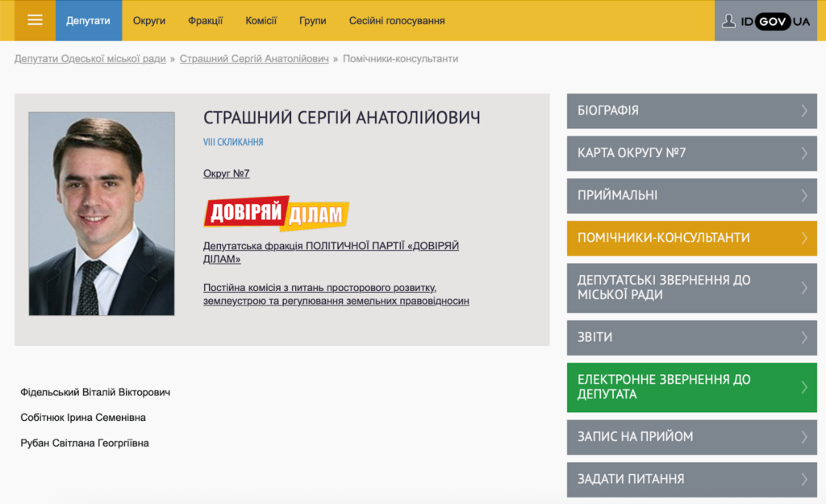Click the deputy's portrait photo
This screenshot has width=826, height=504.
(x=102, y=214)
